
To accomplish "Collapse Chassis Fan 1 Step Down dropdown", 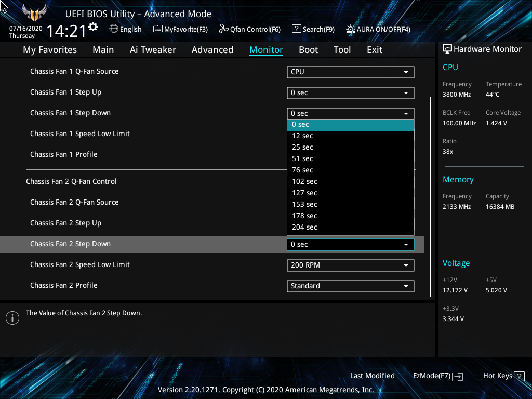I will point(351,113).
